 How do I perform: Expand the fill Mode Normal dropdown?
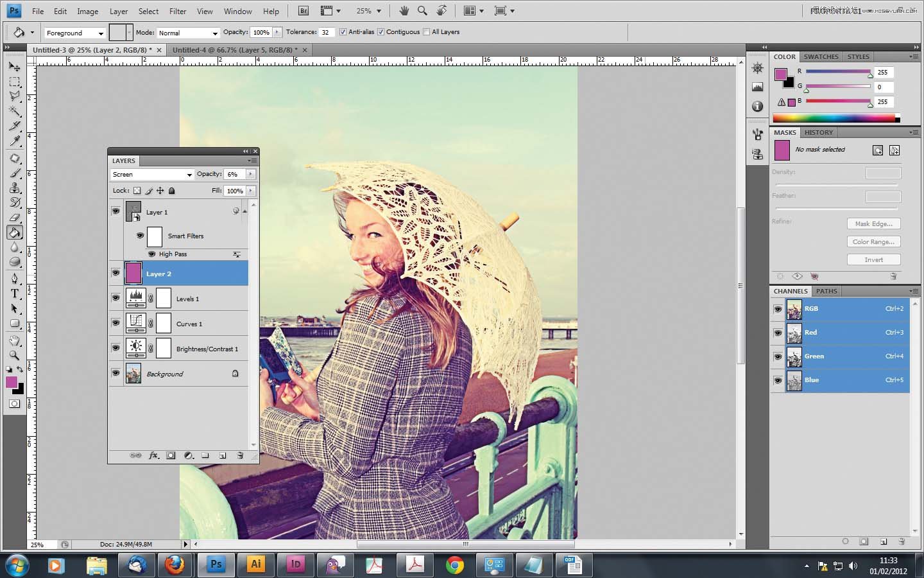point(187,33)
